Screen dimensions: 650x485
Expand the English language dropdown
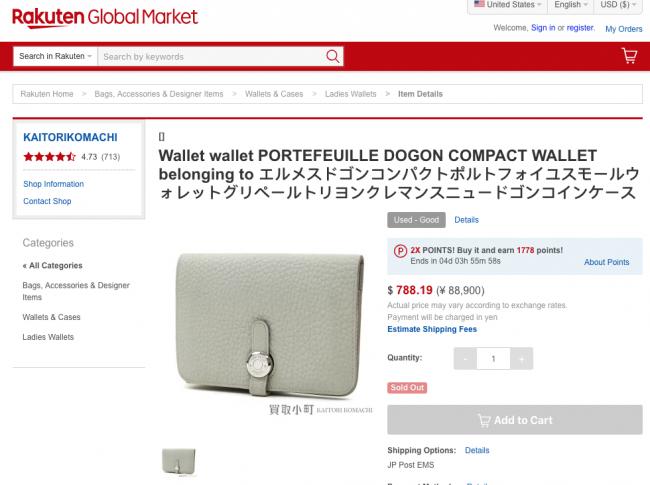[x=571, y=5]
